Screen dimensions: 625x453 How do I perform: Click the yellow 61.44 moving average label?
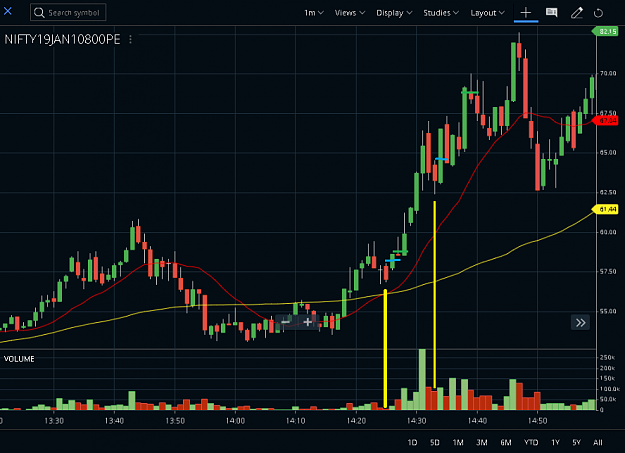tap(605, 209)
